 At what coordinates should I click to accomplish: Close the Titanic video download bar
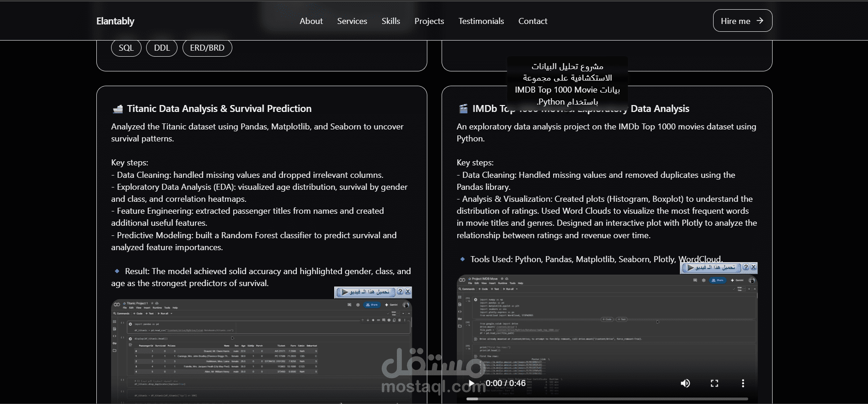[x=407, y=292]
